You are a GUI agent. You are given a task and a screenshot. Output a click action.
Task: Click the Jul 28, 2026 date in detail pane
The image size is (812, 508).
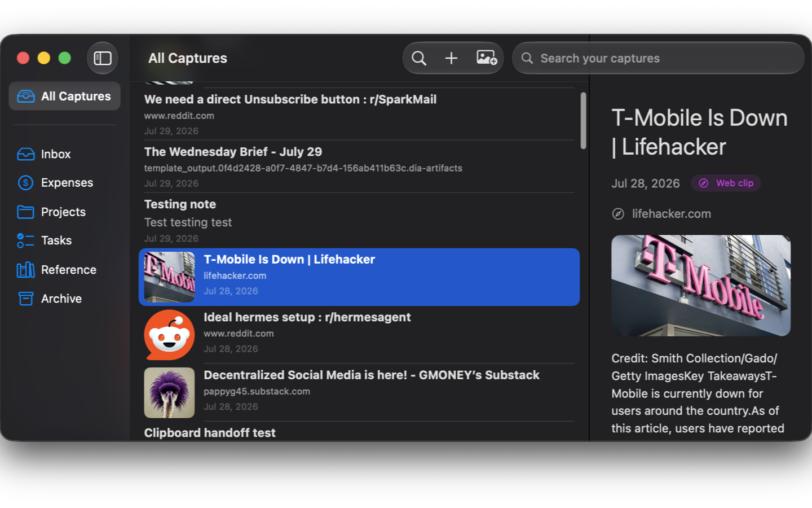click(646, 183)
